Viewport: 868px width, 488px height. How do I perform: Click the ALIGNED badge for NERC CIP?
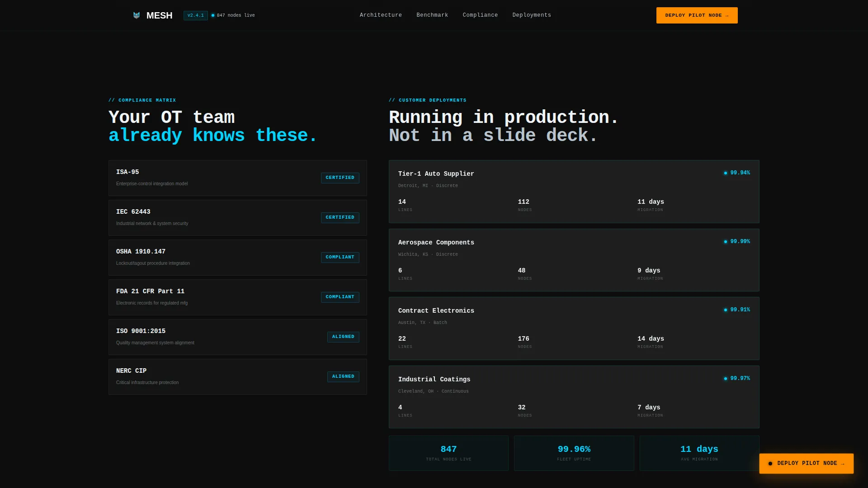pos(343,376)
